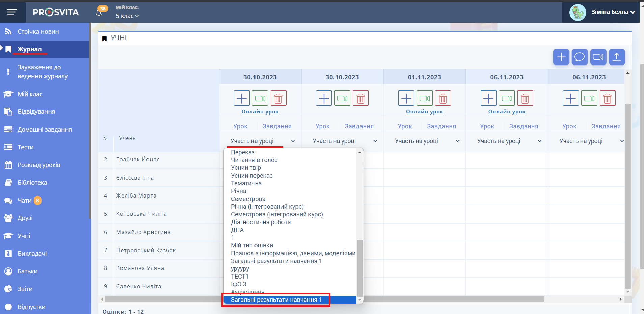The height and width of the screenshot is (314, 644).
Task: Click the dropdown list's scroll down arrow
Action: (x=360, y=300)
